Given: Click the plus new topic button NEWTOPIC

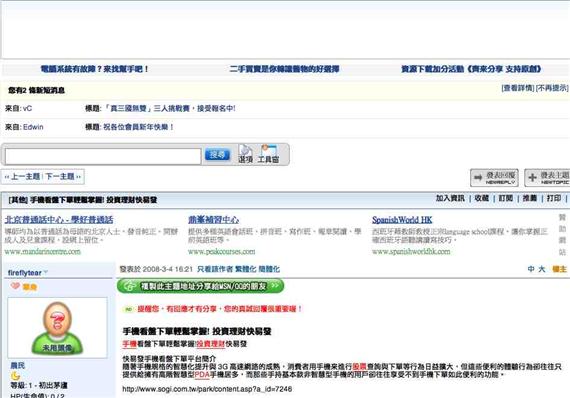Looking at the screenshot, I should [x=547, y=177].
